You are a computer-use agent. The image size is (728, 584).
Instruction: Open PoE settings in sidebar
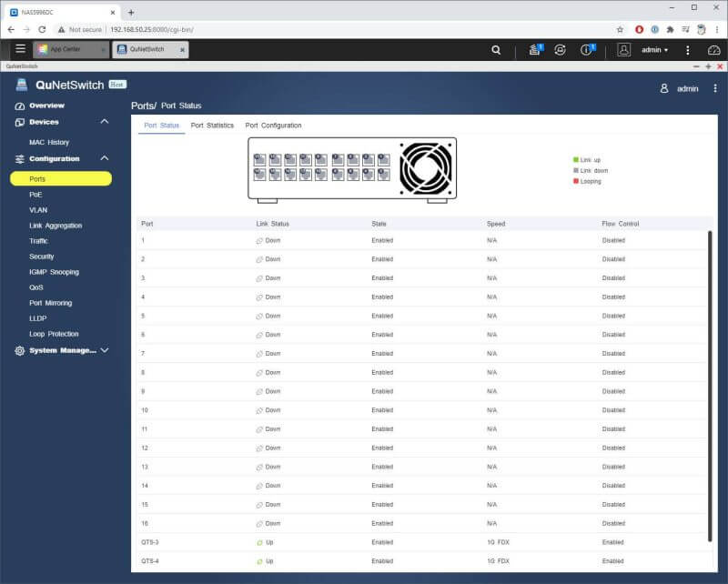[35, 195]
